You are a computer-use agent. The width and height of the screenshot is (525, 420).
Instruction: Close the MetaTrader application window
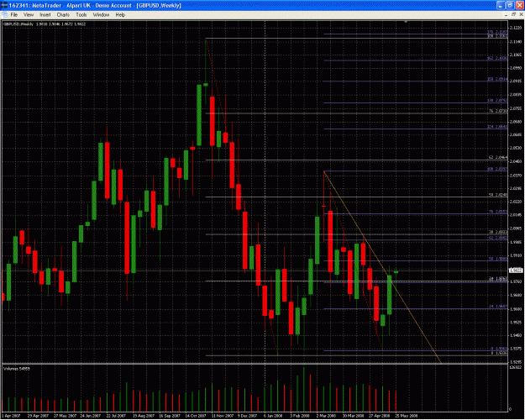pyautogui.click(x=518, y=5)
